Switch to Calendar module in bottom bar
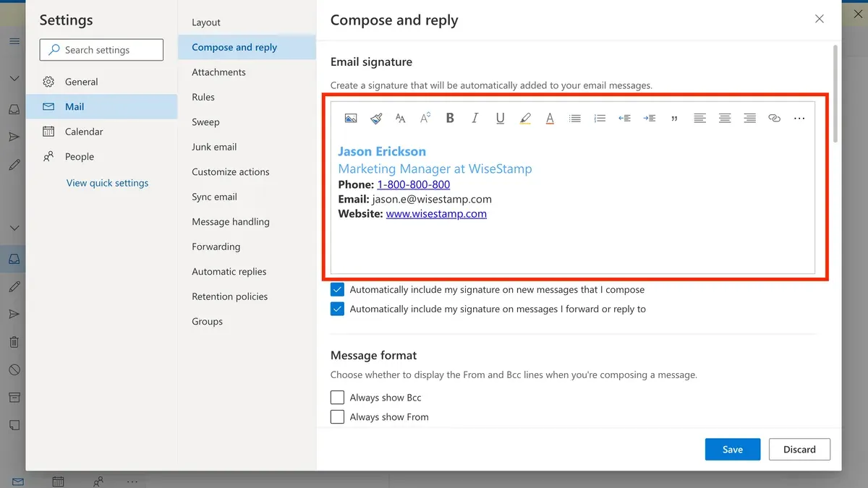Viewport: 868px width, 488px height. click(58, 481)
